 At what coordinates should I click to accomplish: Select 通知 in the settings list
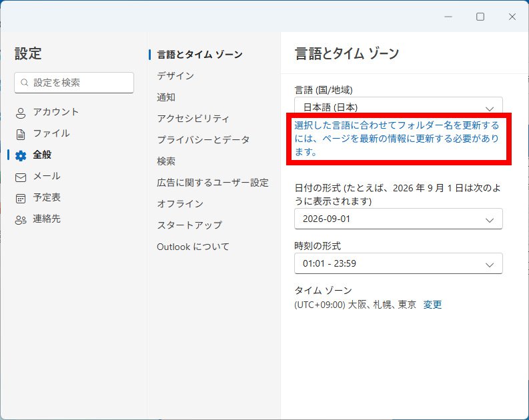pyautogui.click(x=166, y=97)
